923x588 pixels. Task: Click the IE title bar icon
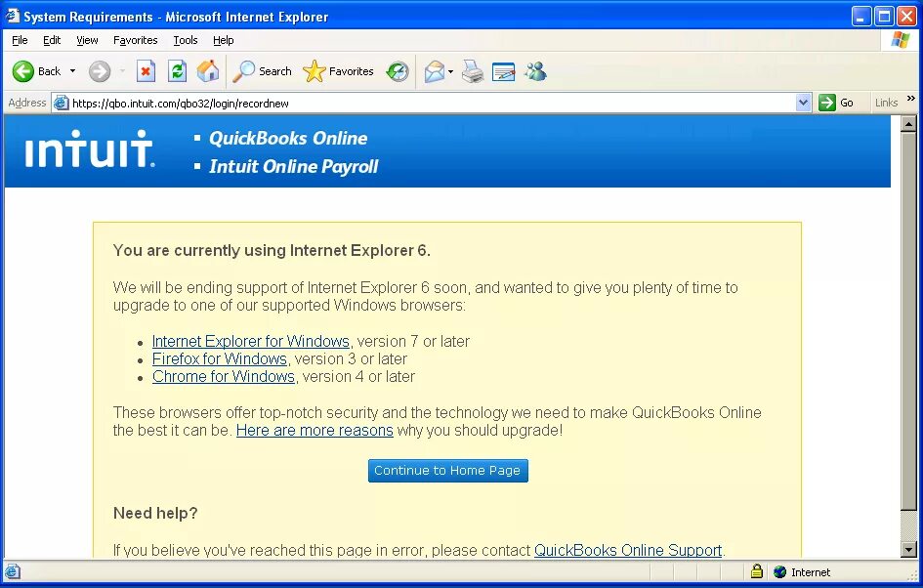pos(12,16)
